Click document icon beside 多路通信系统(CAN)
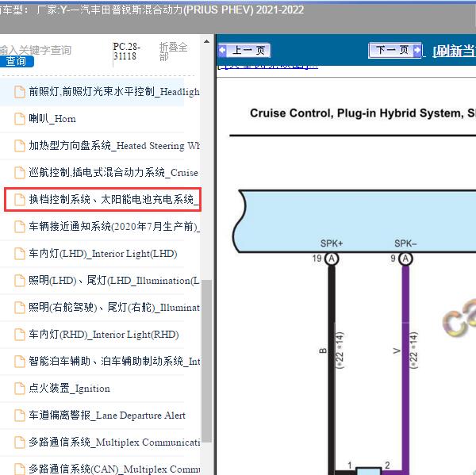The height and width of the screenshot is (475, 476). click(x=20, y=469)
